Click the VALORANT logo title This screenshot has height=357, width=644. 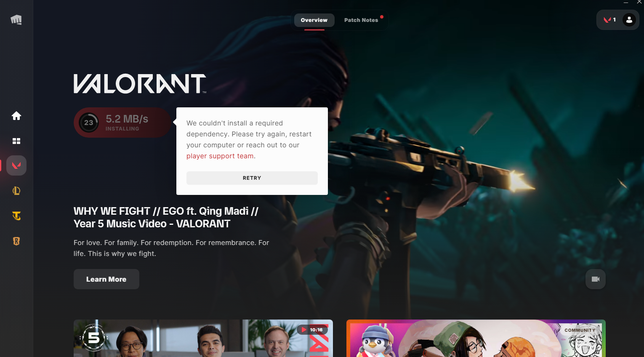[140, 84]
